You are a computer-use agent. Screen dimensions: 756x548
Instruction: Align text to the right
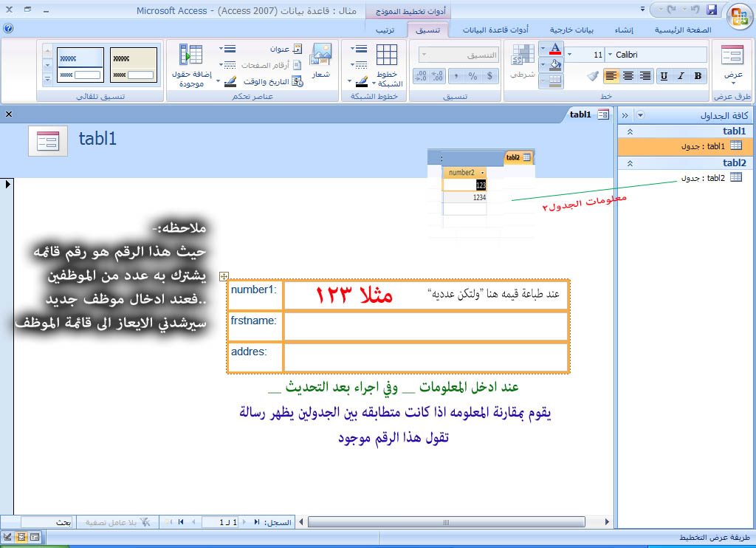pos(645,76)
